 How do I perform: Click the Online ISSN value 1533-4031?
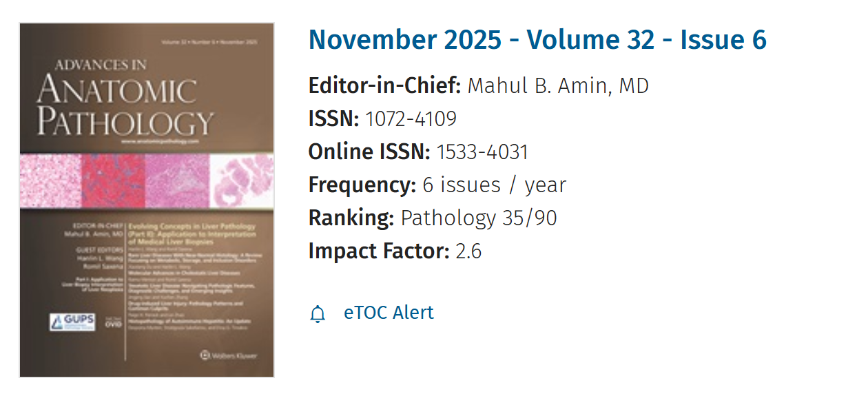482,152
